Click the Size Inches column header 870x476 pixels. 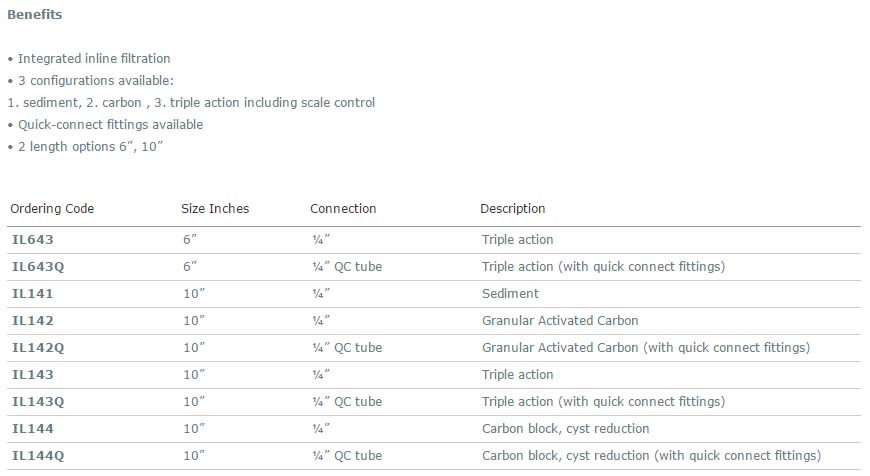pos(215,209)
